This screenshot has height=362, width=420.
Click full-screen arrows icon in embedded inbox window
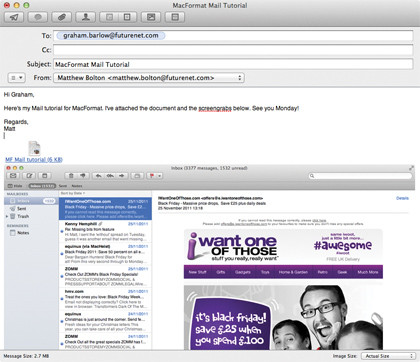pos(411,168)
